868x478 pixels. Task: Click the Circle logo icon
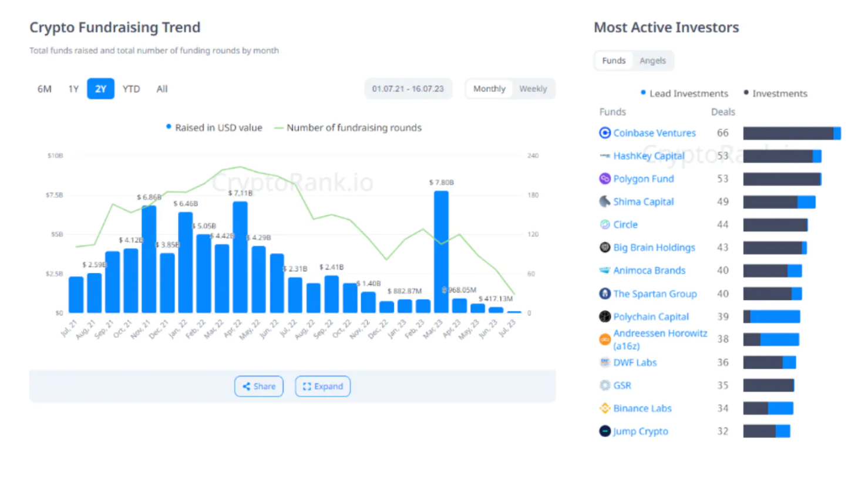coord(604,224)
